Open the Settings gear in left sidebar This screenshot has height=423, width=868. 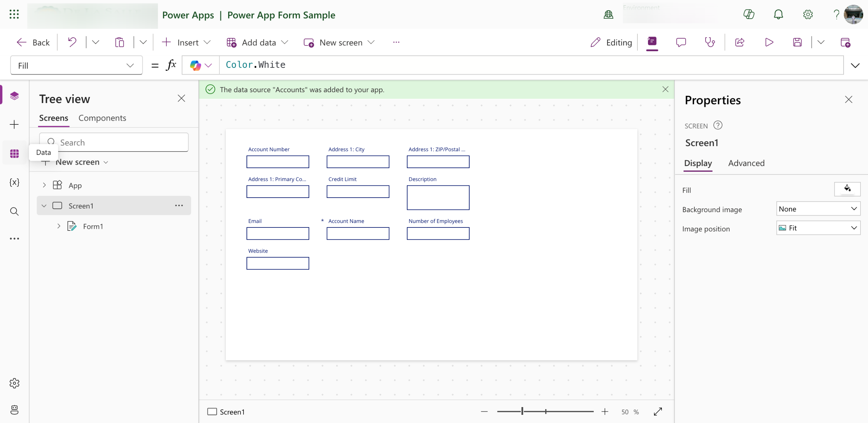coord(14,383)
